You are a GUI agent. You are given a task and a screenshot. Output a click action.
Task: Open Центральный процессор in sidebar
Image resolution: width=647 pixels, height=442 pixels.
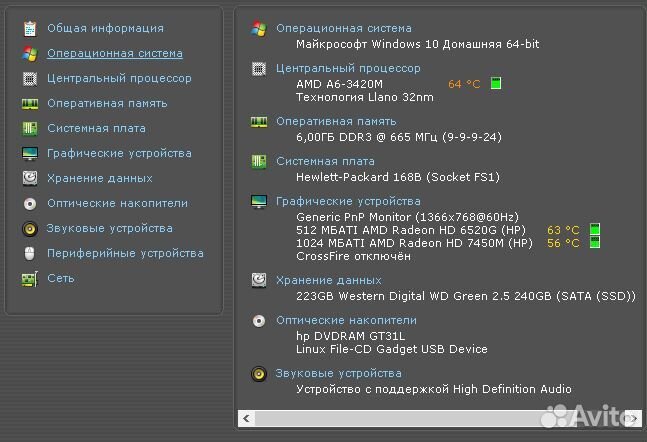[x=119, y=78]
